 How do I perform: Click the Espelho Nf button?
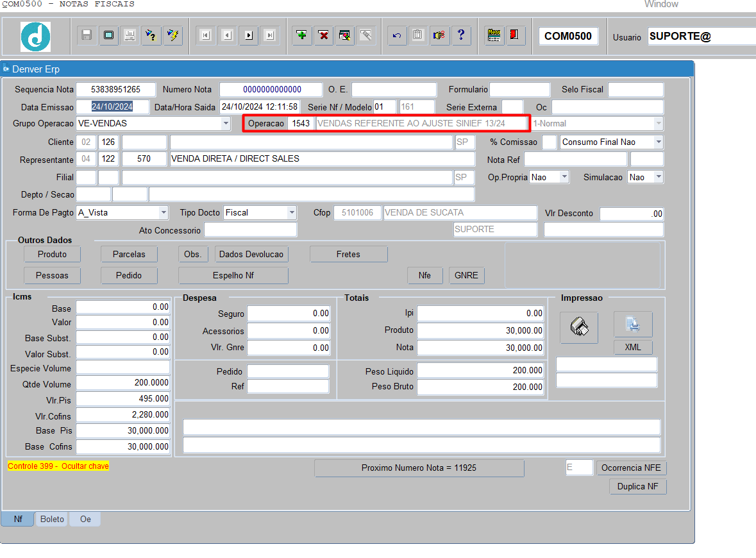coord(233,275)
